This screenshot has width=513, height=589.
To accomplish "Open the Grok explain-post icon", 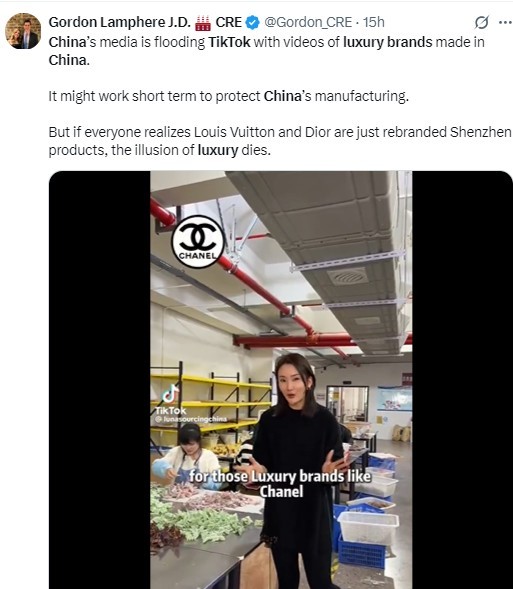I will pos(481,23).
